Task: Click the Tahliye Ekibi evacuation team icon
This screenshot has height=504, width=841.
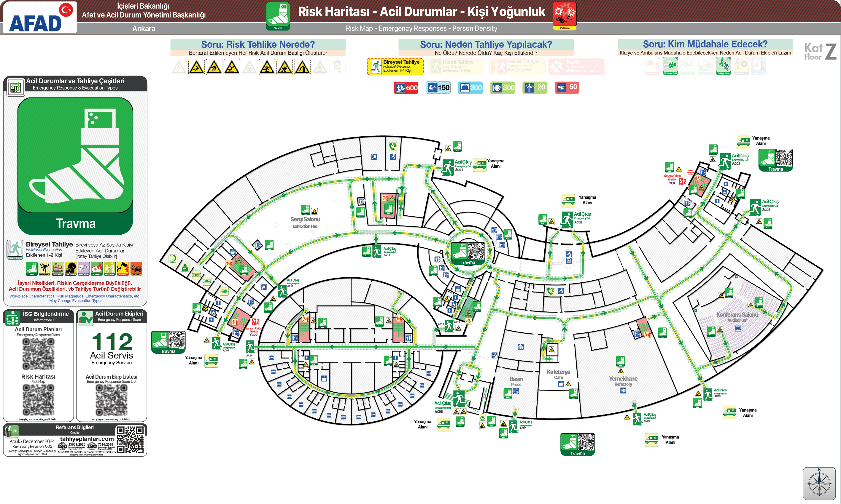Action: point(724,65)
